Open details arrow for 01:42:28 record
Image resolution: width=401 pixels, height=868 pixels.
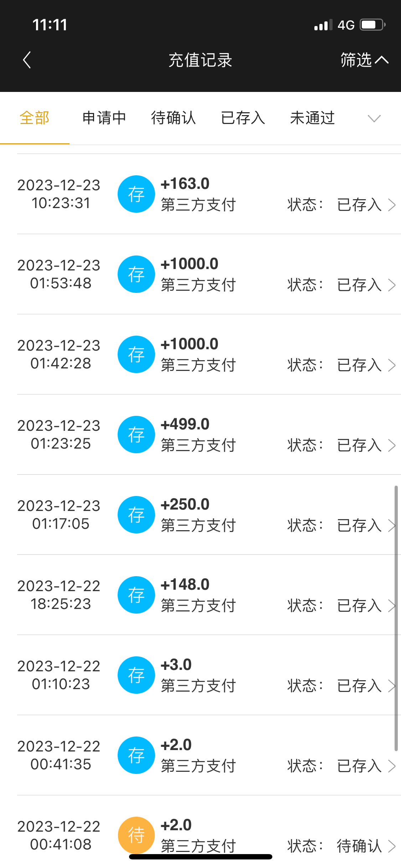tap(392, 365)
